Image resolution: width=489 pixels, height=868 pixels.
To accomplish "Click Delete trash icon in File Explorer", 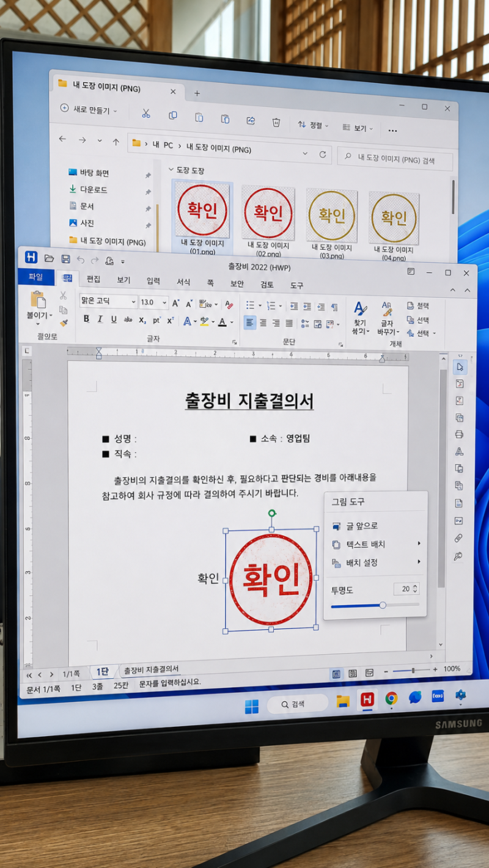I will click(276, 122).
